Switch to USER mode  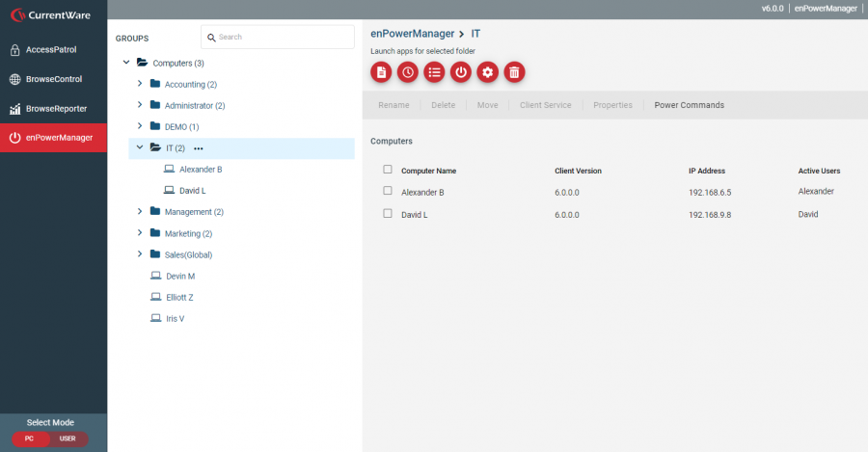click(68, 439)
